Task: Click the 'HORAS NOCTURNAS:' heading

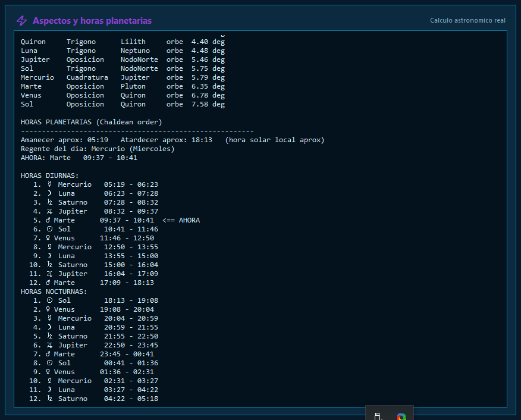Action: click(x=54, y=292)
